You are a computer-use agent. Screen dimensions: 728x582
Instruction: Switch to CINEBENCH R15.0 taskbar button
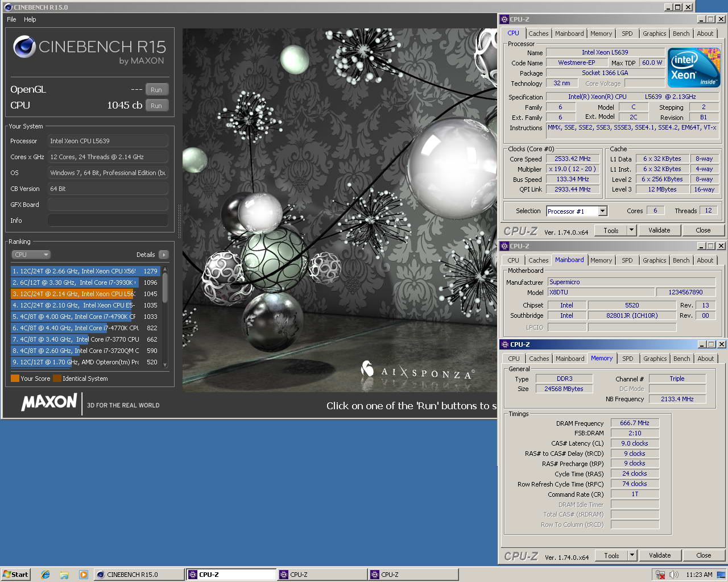coord(139,575)
